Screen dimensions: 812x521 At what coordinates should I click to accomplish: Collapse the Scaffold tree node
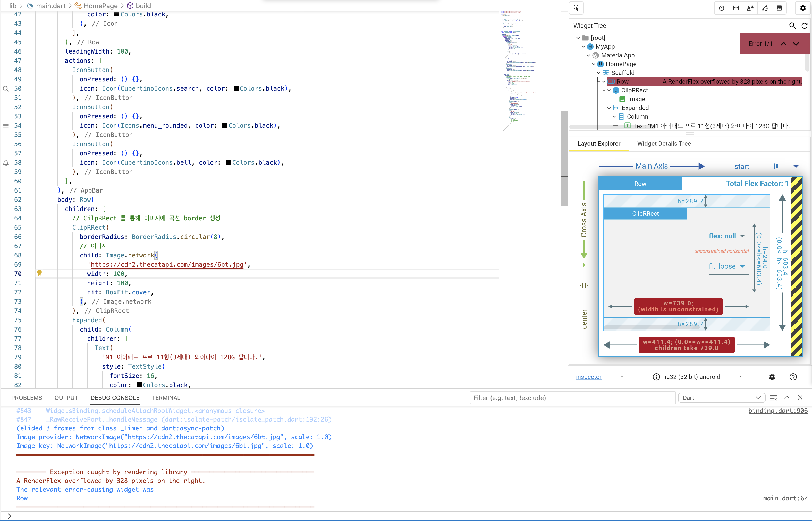point(599,73)
